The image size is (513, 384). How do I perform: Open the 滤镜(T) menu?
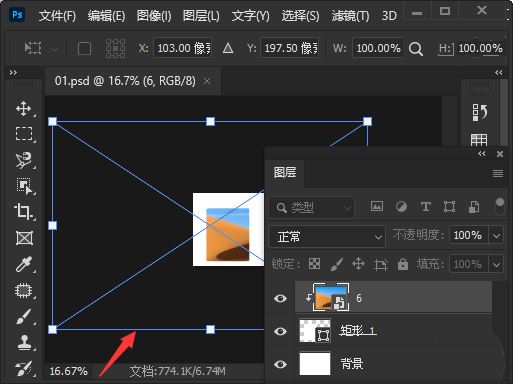tap(350, 16)
